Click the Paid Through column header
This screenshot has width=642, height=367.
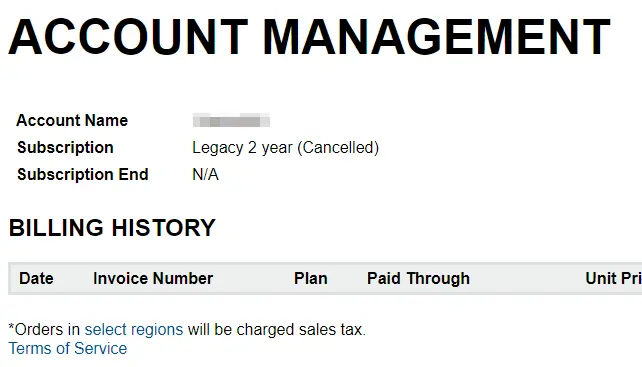point(418,279)
